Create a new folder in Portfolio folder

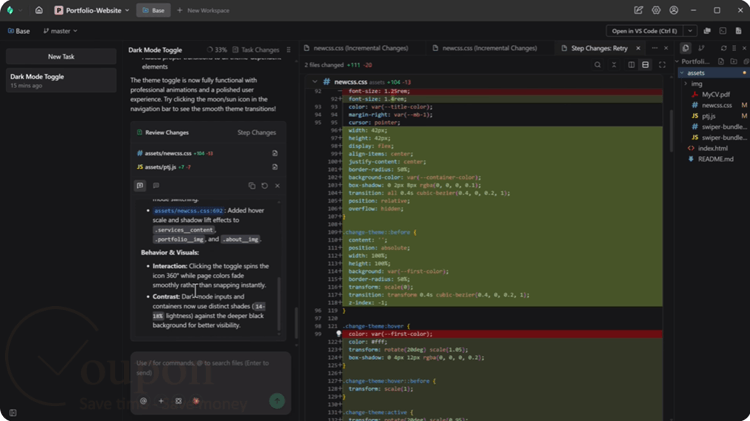[734, 61]
